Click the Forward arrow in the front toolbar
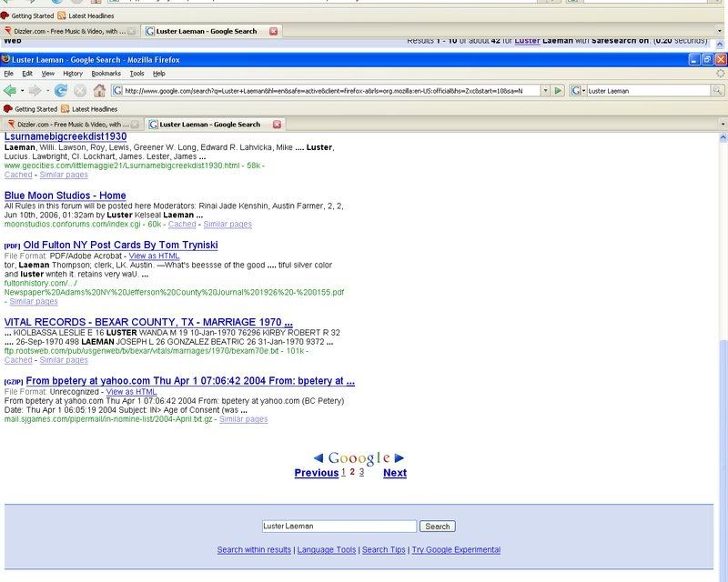The image size is (728, 582). tap(35, 91)
